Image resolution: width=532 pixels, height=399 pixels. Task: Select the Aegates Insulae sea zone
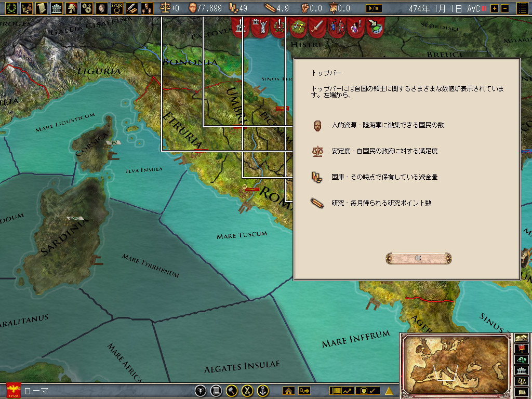(x=242, y=367)
